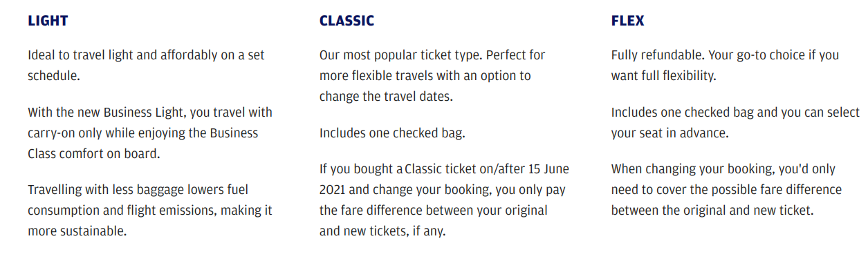The width and height of the screenshot is (868, 261).
Task: Click 'between the original and new ticket.'
Action: click(712, 211)
